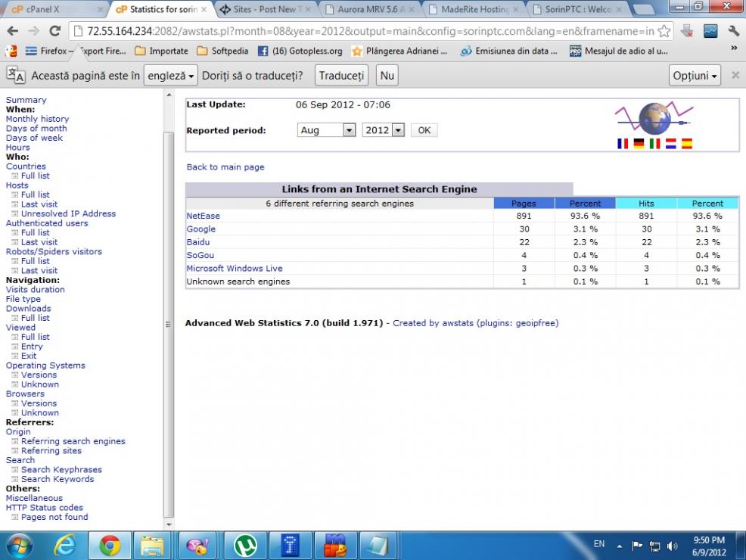This screenshot has height=560, width=746.
Task: Open Opțiuni translate options dropdown
Action: click(x=695, y=76)
